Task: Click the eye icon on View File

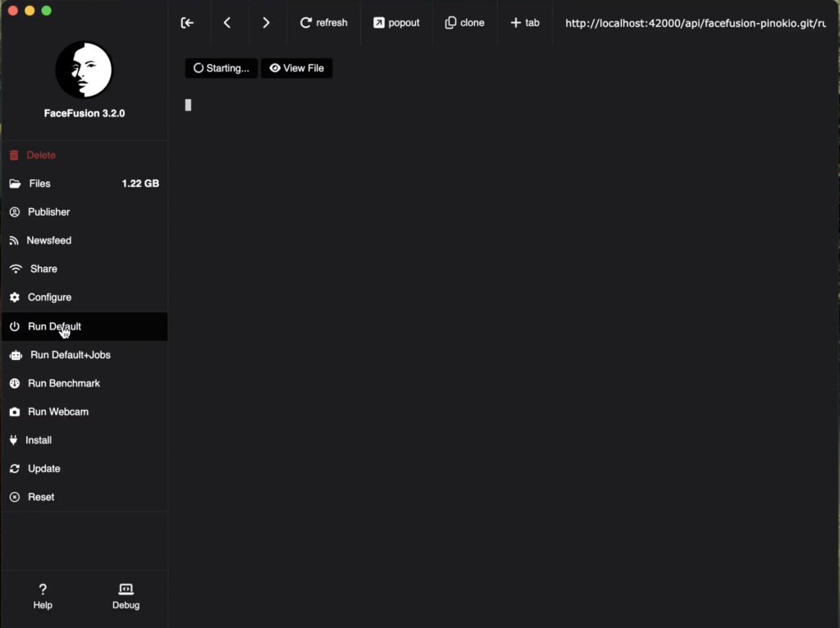Action: pyautogui.click(x=275, y=68)
